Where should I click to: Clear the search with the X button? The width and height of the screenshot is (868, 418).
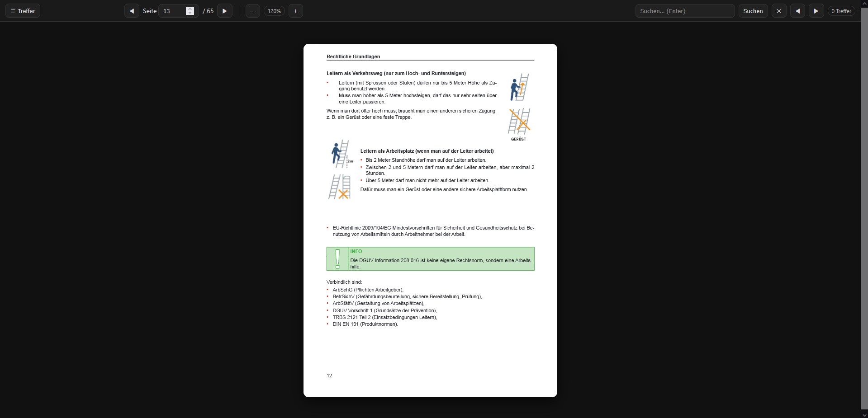778,11
